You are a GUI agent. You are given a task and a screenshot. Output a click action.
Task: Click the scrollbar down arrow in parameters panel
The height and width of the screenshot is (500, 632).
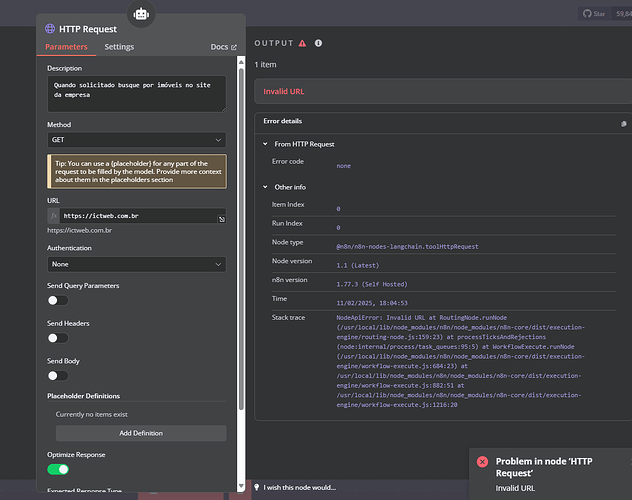point(241,486)
